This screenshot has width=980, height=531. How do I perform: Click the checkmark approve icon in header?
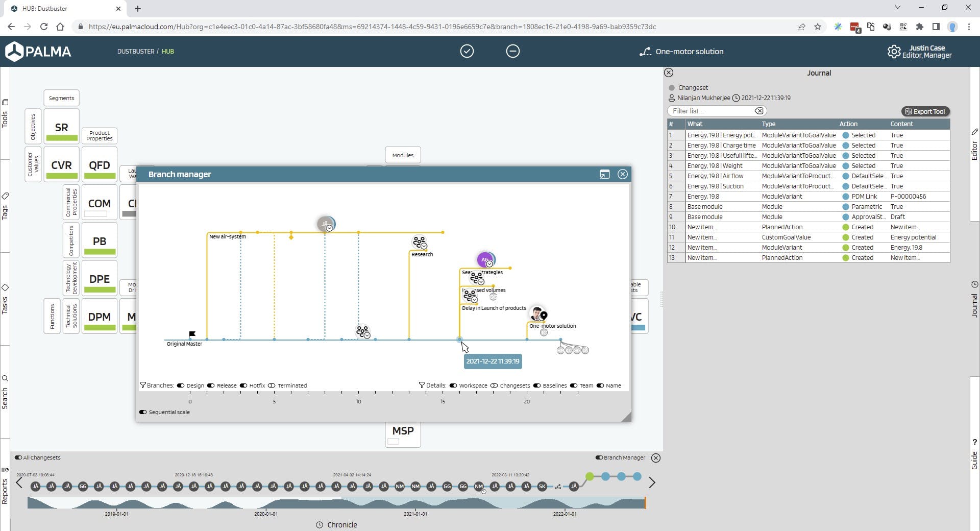[x=467, y=51]
